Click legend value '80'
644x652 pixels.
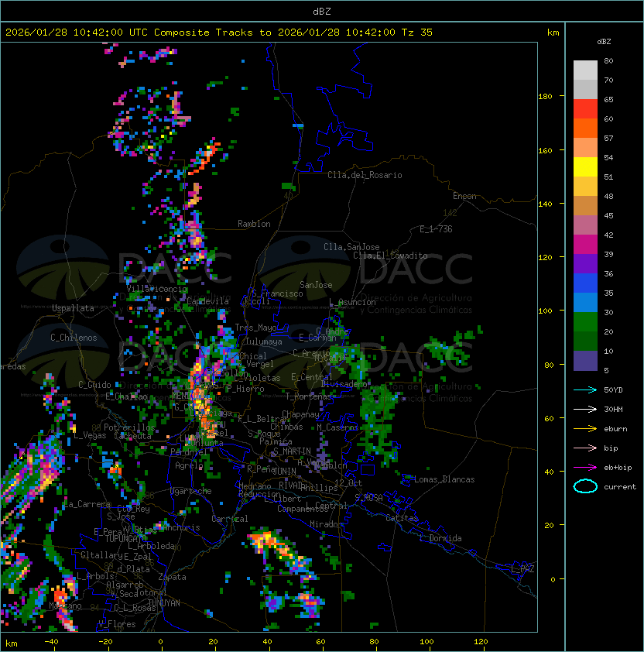(608, 60)
